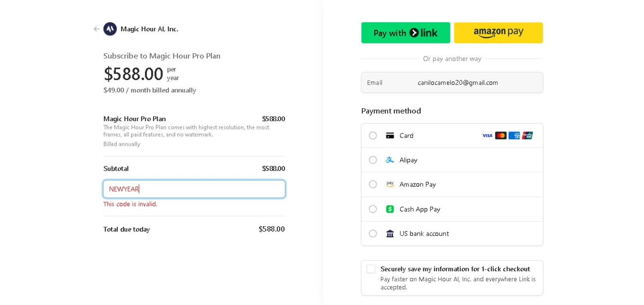Choose the Cash App Pay radio option
Viewport: 644px width, 305px height.
click(x=373, y=209)
